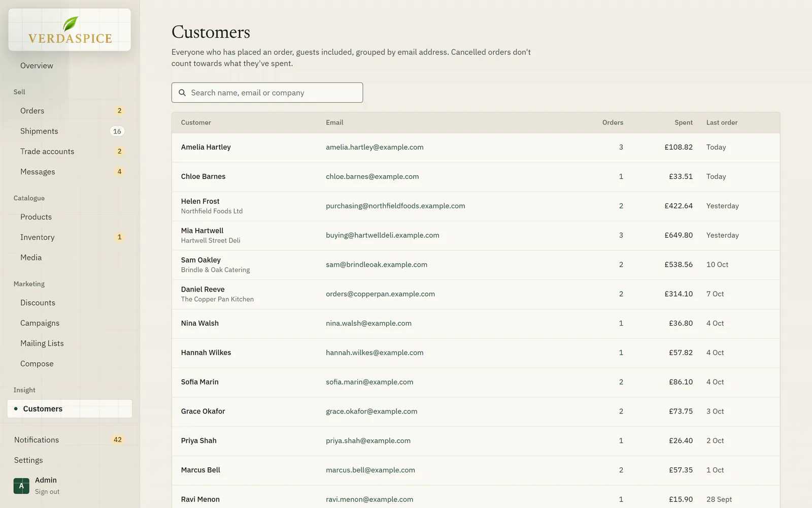This screenshot has height=508, width=812.
Task: Click grace.okafor@example.com
Action: [371, 411]
